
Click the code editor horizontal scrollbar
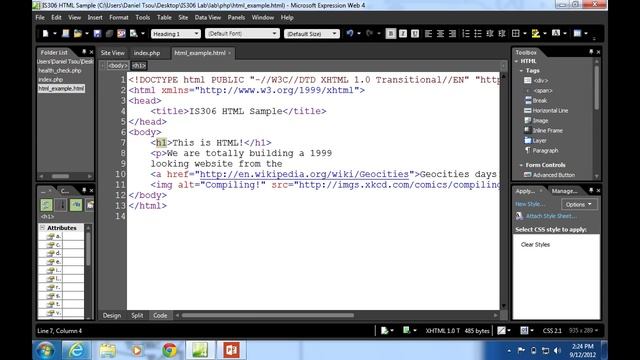268,315
